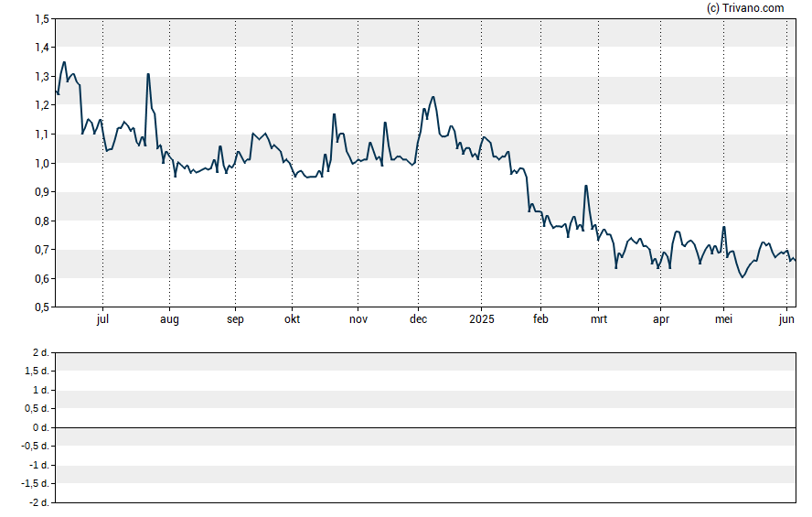Click the 1,3 price axis value

[42, 77]
